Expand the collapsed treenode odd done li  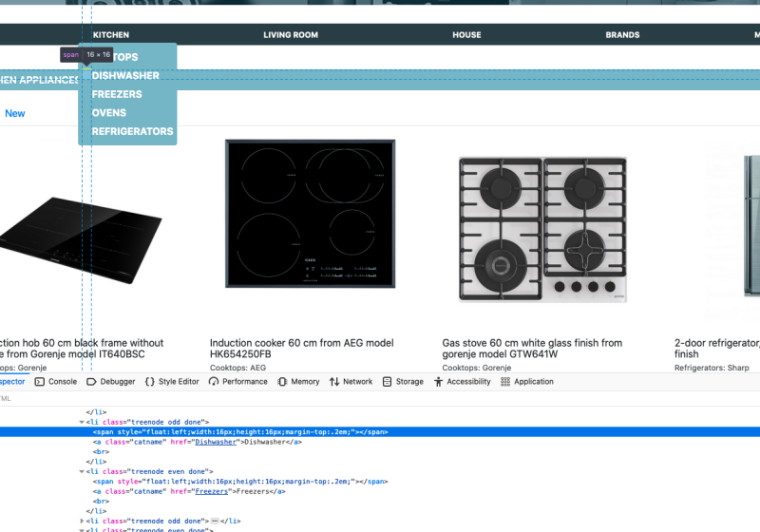[x=82, y=521]
